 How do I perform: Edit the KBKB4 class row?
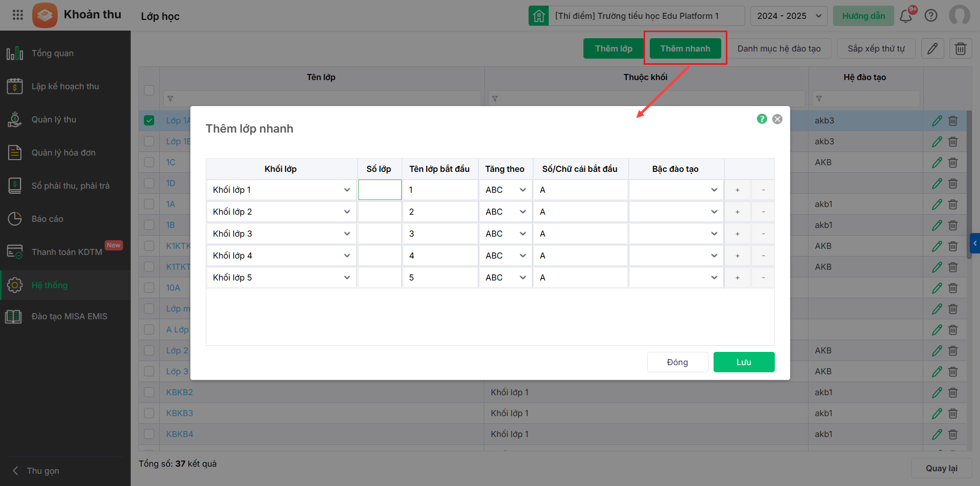[937, 434]
